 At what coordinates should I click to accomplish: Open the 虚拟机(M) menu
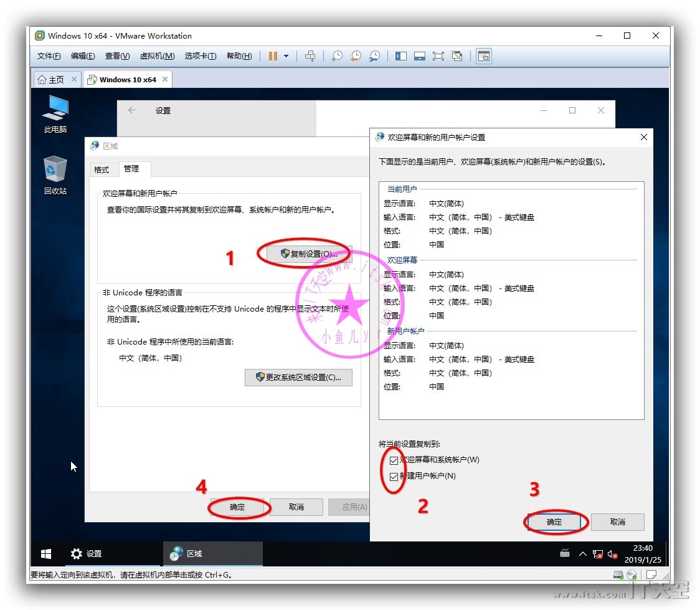point(157,56)
